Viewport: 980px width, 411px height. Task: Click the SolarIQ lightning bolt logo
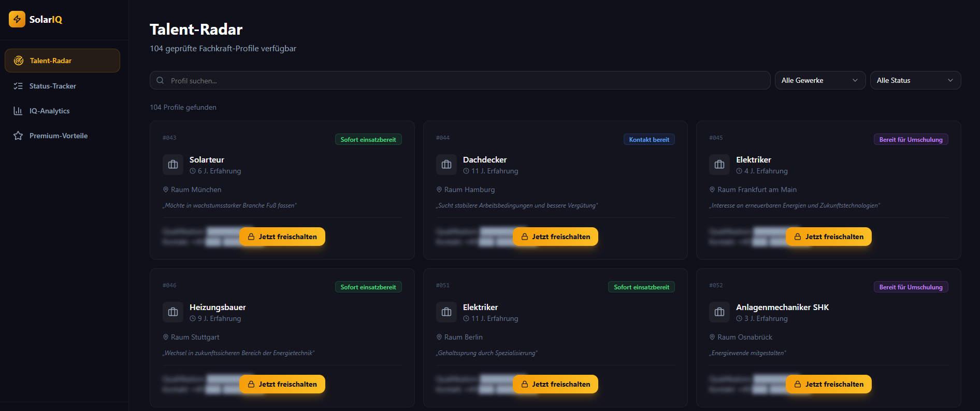[17, 19]
